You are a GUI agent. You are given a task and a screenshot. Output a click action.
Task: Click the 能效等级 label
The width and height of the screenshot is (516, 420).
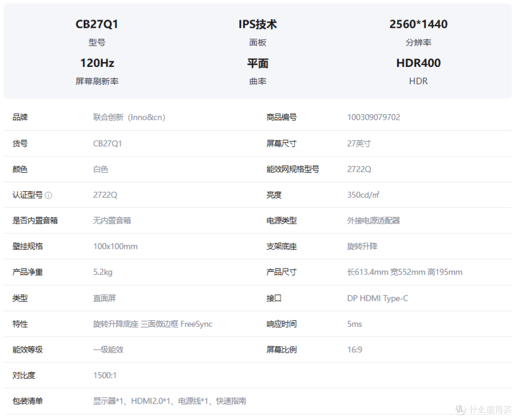(x=28, y=350)
